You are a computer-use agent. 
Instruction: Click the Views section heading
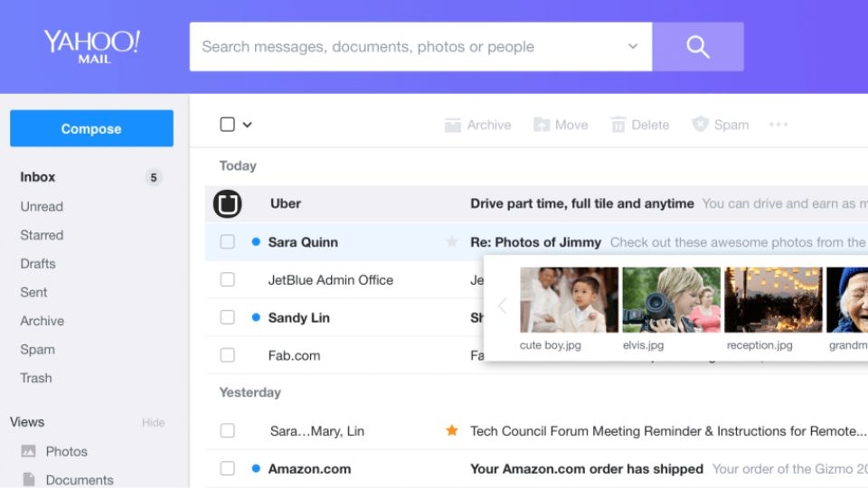pos(27,422)
